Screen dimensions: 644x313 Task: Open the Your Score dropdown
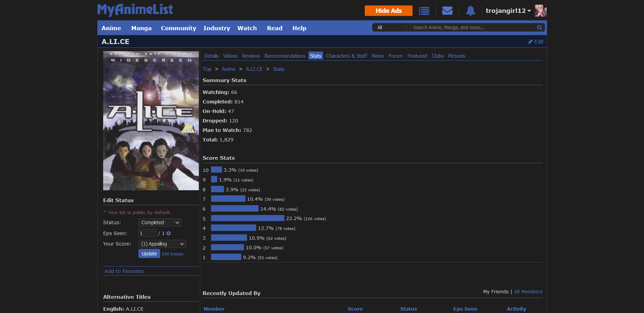click(162, 244)
